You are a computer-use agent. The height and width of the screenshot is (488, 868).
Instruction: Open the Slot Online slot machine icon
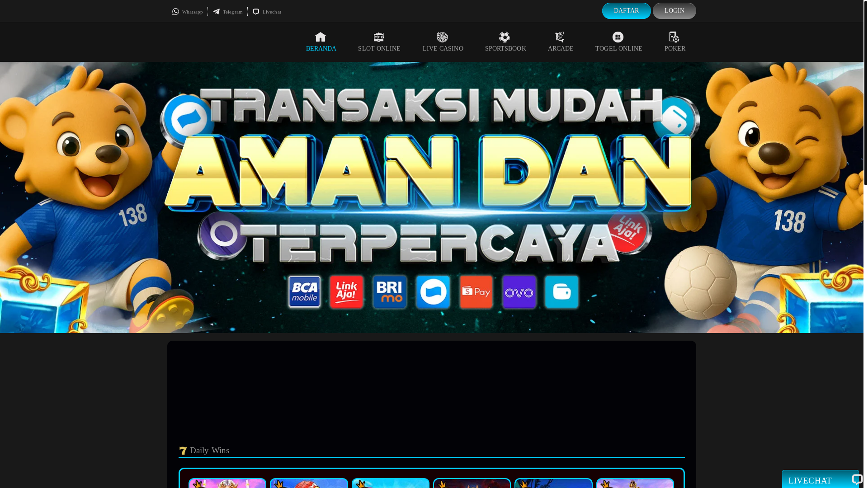(x=379, y=37)
